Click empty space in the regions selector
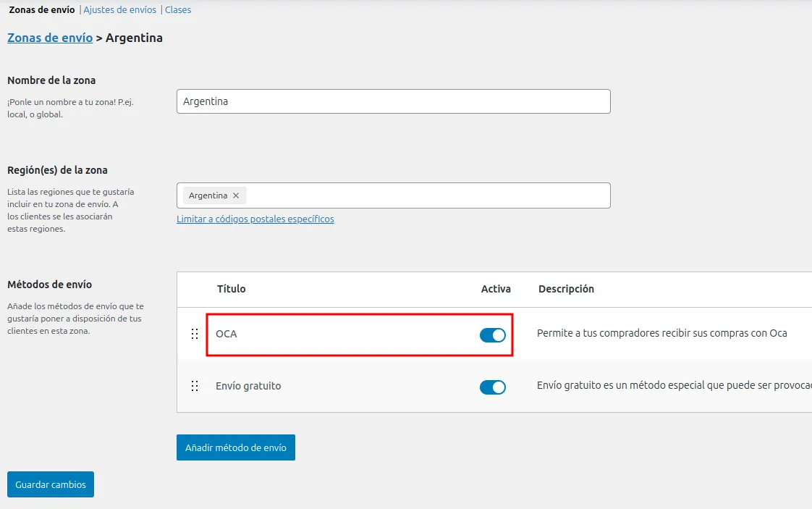This screenshot has height=509, width=812. pyautogui.click(x=427, y=195)
